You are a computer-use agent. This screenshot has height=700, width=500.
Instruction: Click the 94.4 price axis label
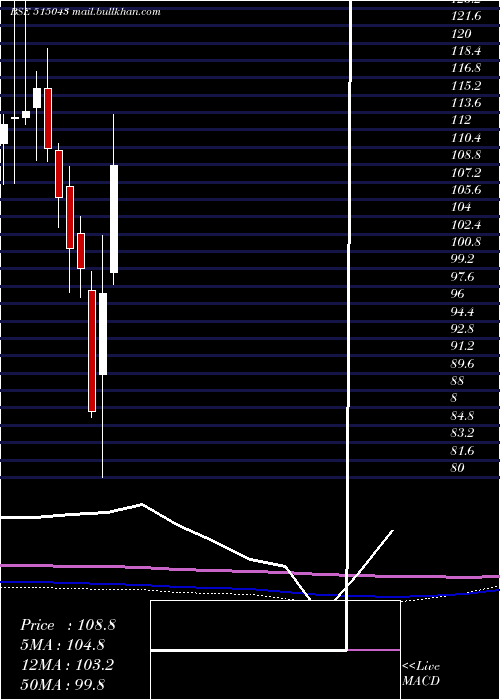pos(463,312)
